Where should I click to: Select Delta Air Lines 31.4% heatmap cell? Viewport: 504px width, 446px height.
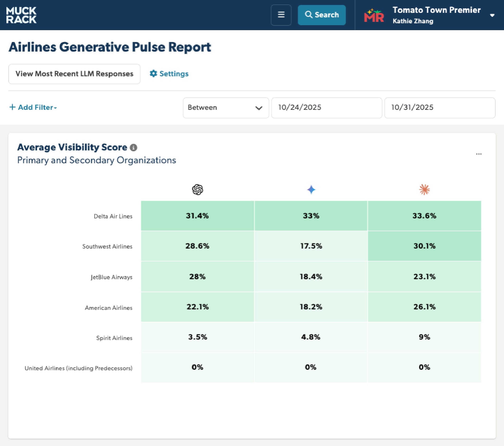(197, 216)
